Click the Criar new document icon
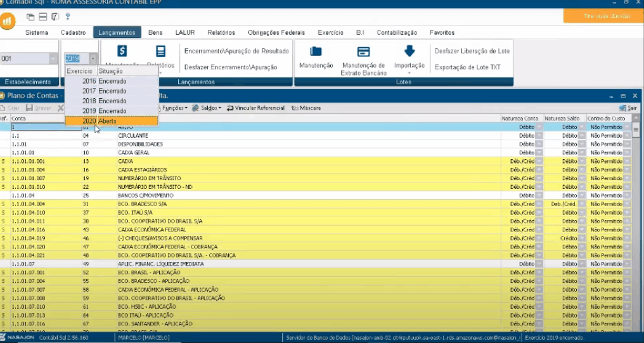 coord(3,108)
